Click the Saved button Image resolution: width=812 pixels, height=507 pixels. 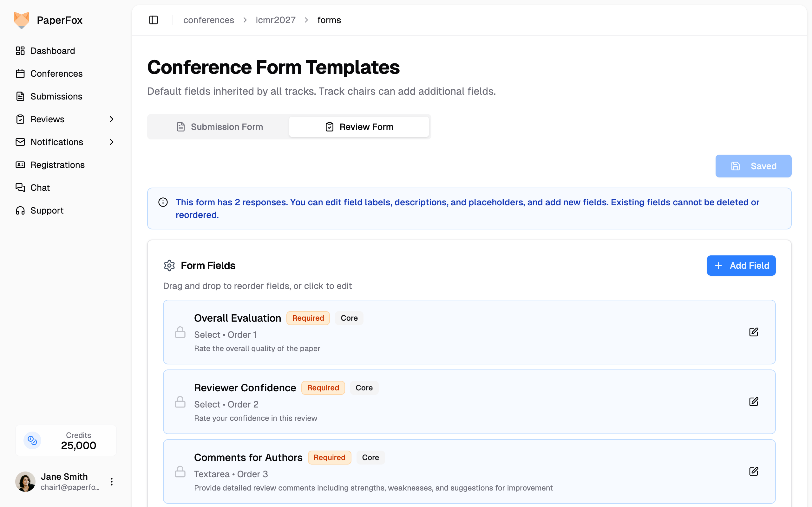(x=753, y=166)
